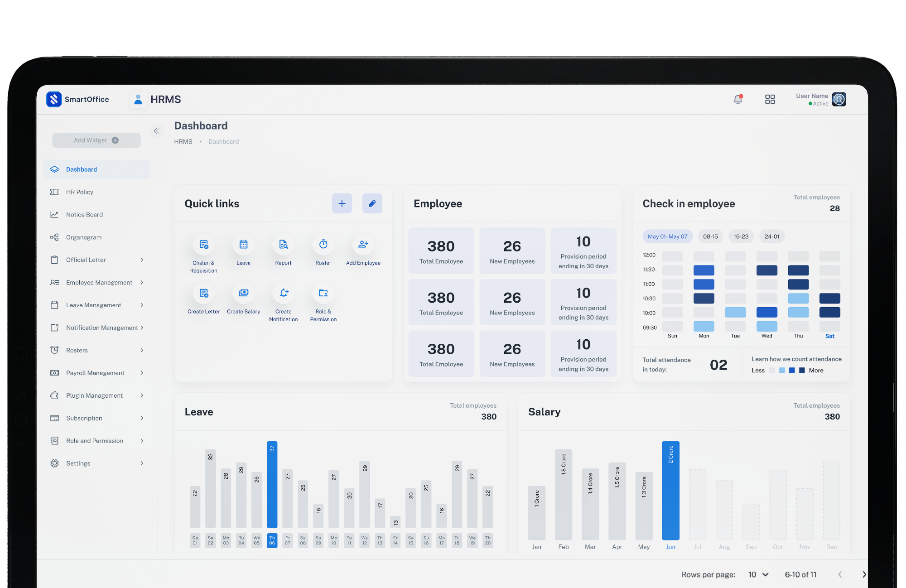Select the 08-15 date range tab
This screenshot has width=906, height=588.
tap(710, 236)
